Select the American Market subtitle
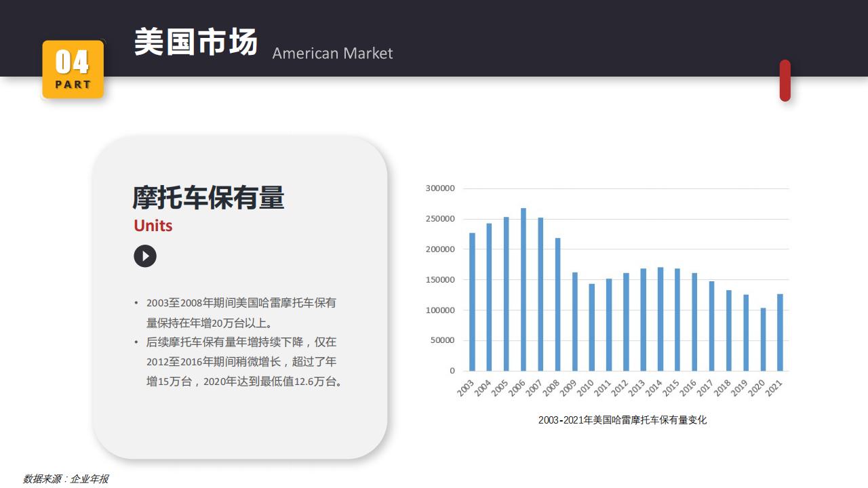Image resolution: width=868 pixels, height=488 pixels. tap(332, 53)
